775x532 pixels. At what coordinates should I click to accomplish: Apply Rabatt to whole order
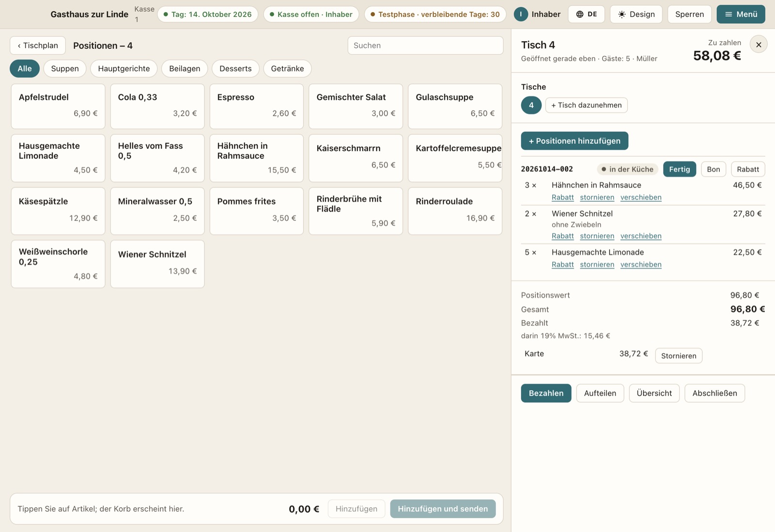click(748, 169)
